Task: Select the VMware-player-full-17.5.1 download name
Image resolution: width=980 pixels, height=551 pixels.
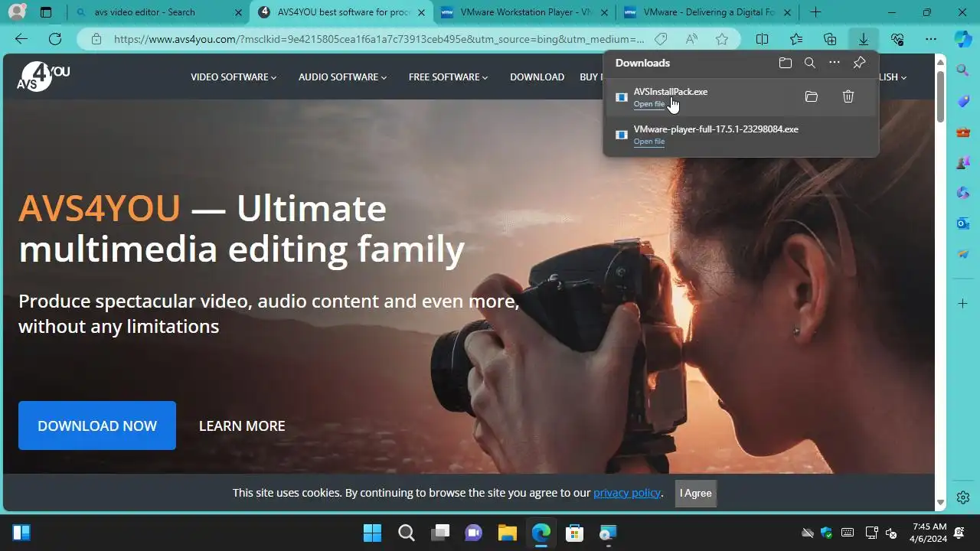Action: pos(716,129)
